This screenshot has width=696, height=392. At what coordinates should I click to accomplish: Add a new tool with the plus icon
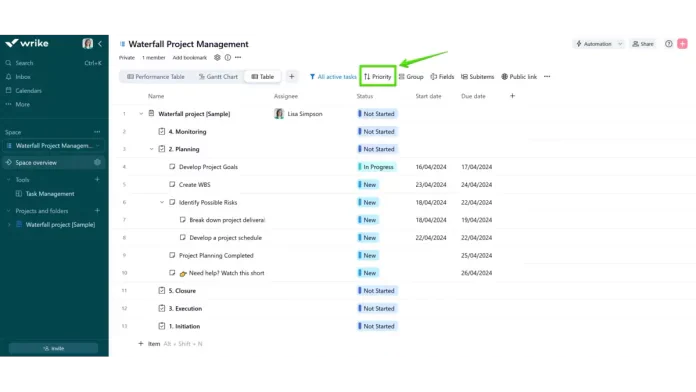tap(97, 179)
